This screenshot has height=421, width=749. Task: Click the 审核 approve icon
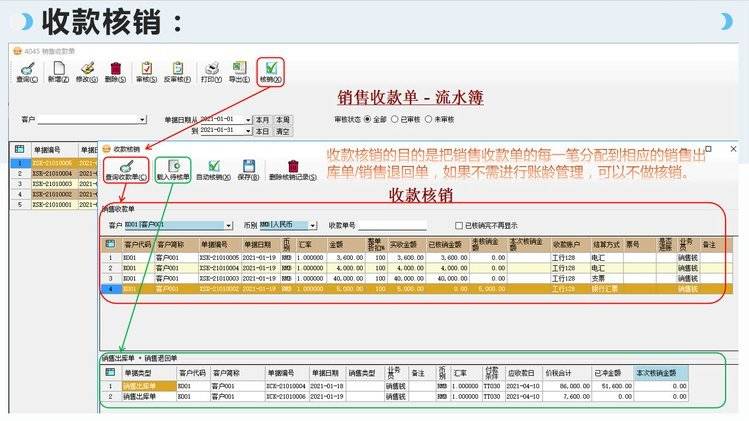146,70
